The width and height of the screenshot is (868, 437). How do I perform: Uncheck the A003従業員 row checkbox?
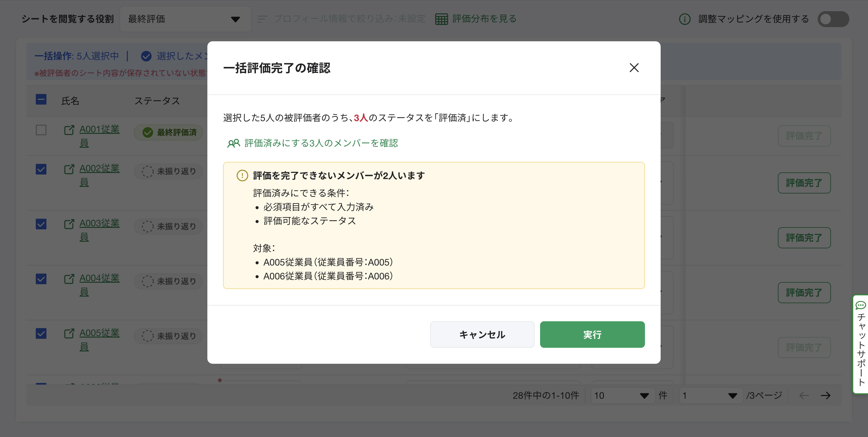(41, 224)
